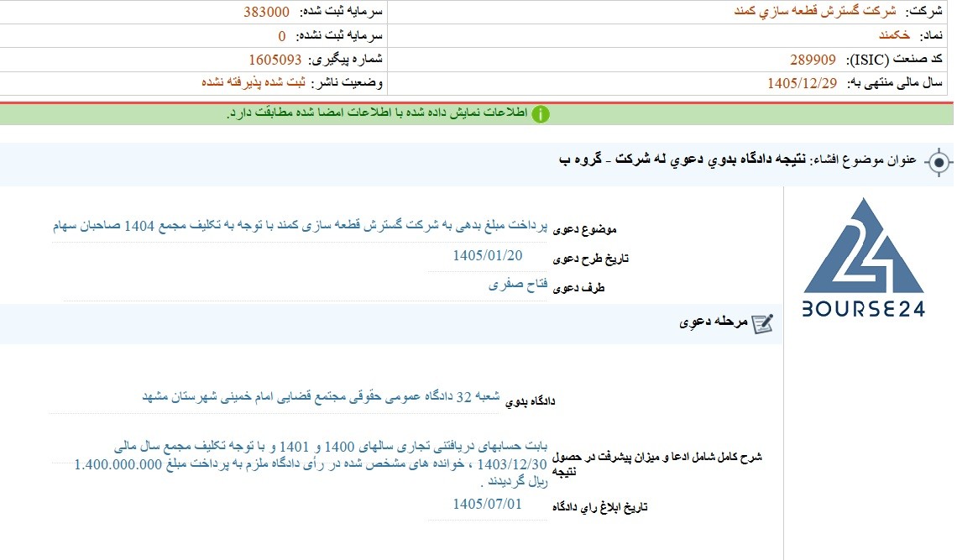Image resolution: width=957 pixels, height=560 pixels.
Task: Click the message اطلاعات نمایش داده شده با اطلاعات امضا شده
Action: tap(377, 113)
